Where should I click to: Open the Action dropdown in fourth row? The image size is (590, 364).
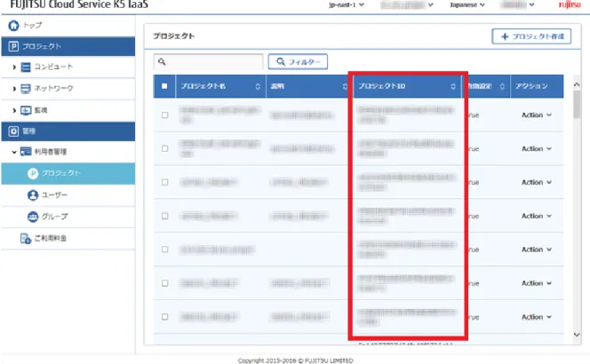pos(537,216)
